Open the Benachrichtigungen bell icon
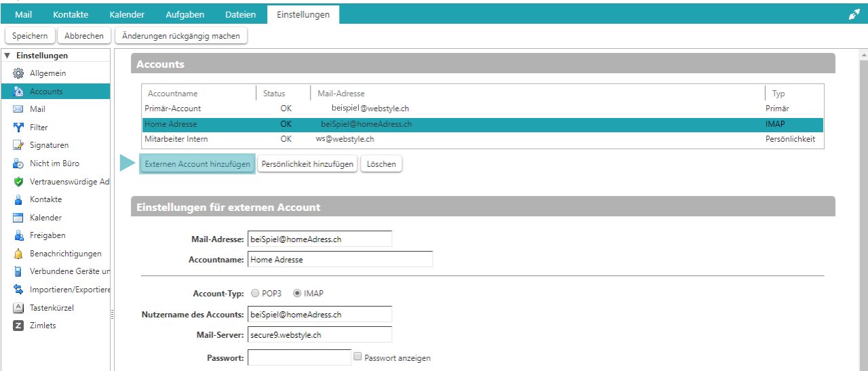Image resolution: width=868 pixels, height=371 pixels. (19, 254)
